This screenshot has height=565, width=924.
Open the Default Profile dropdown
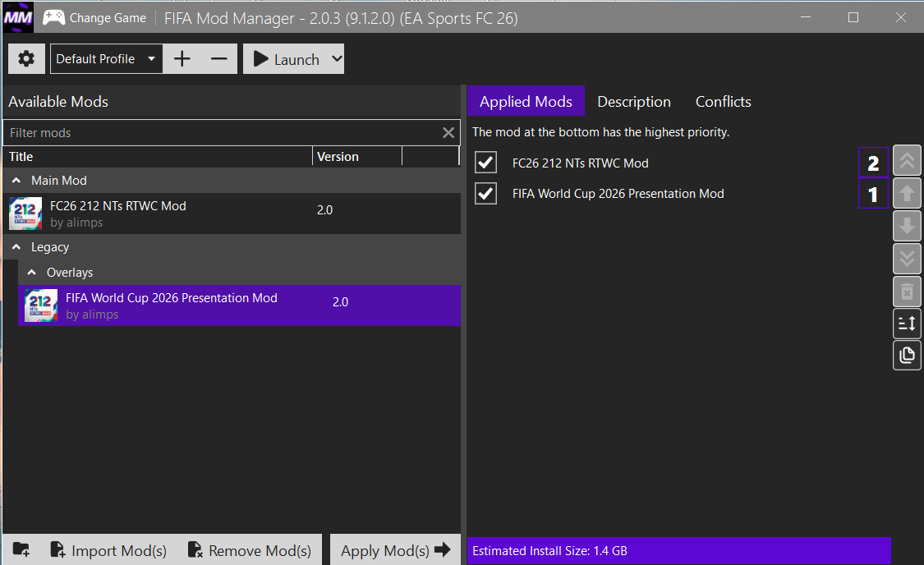pyautogui.click(x=106, y=59)
